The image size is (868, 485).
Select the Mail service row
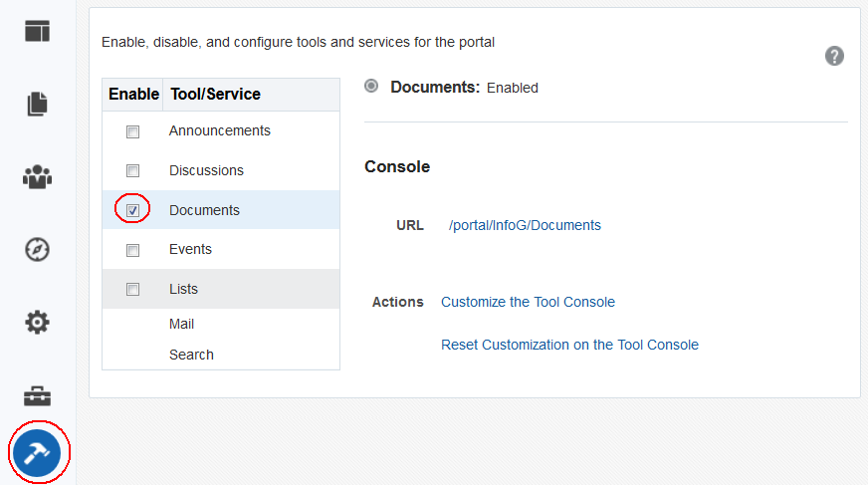point(181,324)
